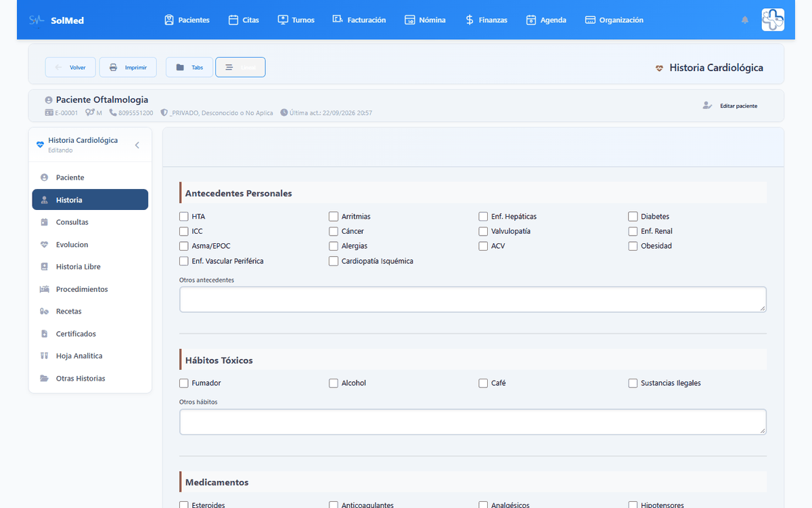This screenshot has width=812, height=508.
Task: Click the Volver back button
Action: pos(70,67)
